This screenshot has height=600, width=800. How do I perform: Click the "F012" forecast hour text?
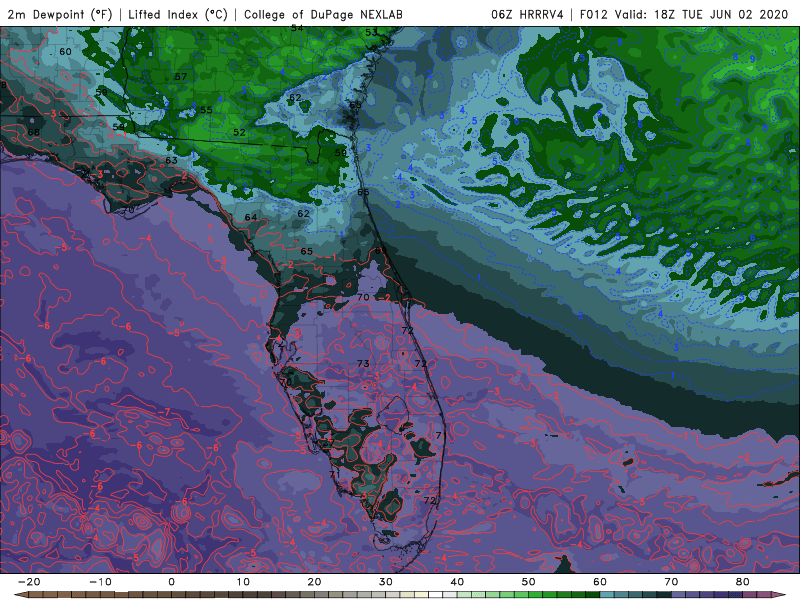coord(594,14)
